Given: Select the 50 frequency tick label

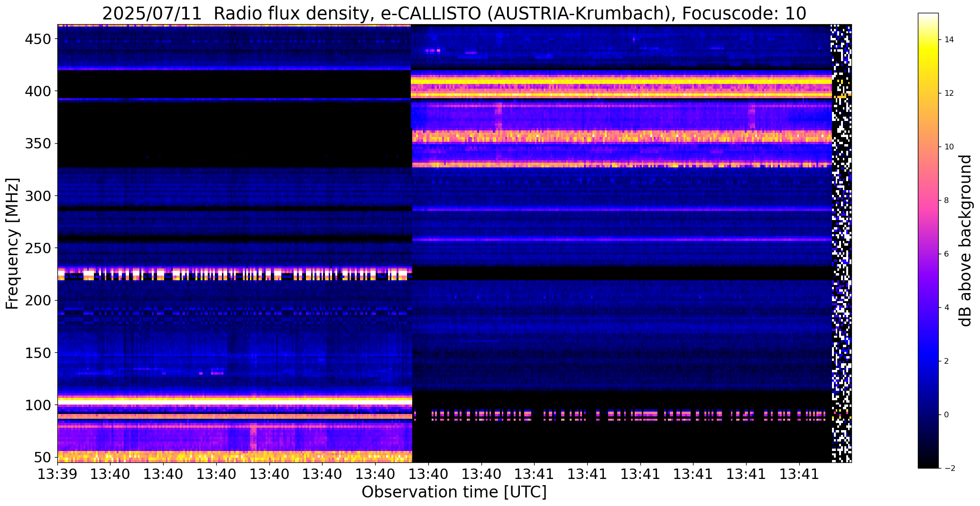Looking at the screenshot, I should [43, 457].
